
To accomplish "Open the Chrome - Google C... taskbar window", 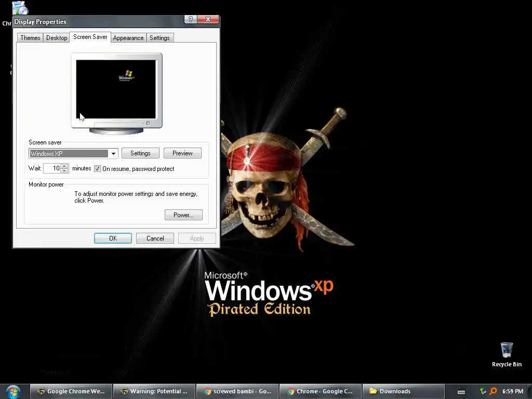I will point(321,391).
